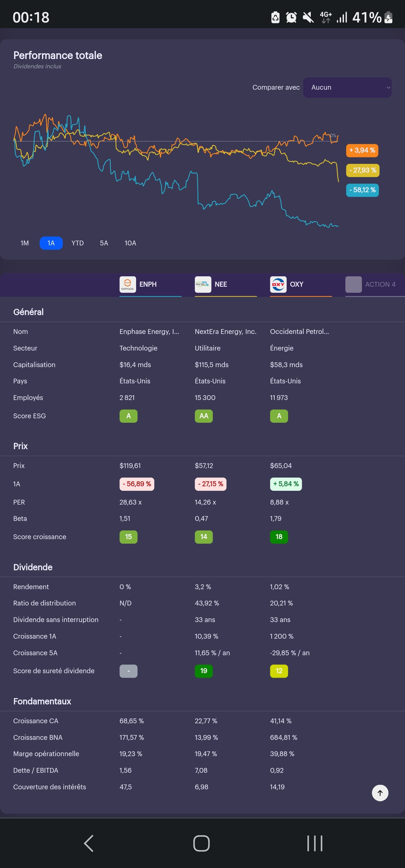
Task: Tap the ACTION 4 placeholder icon
Action: [354, 284]
